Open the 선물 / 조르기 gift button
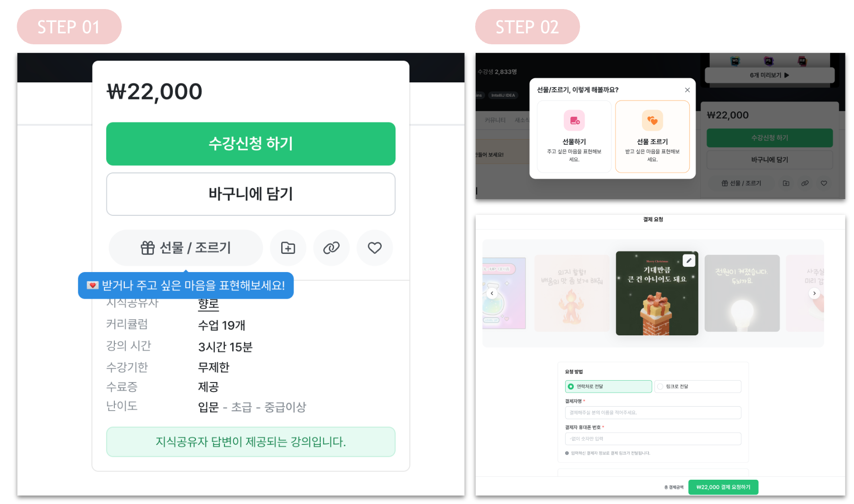Screen dimensions: 854x504 click(186, 248)
